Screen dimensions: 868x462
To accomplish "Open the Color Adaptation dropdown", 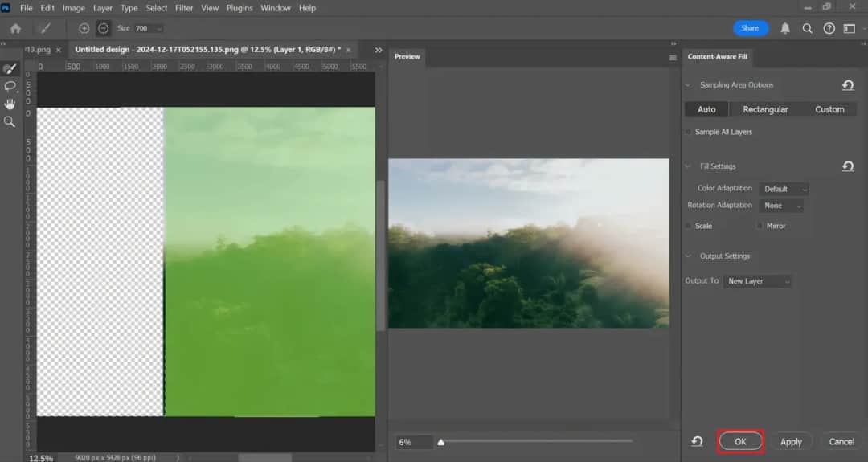I will (x=784, y=189).
